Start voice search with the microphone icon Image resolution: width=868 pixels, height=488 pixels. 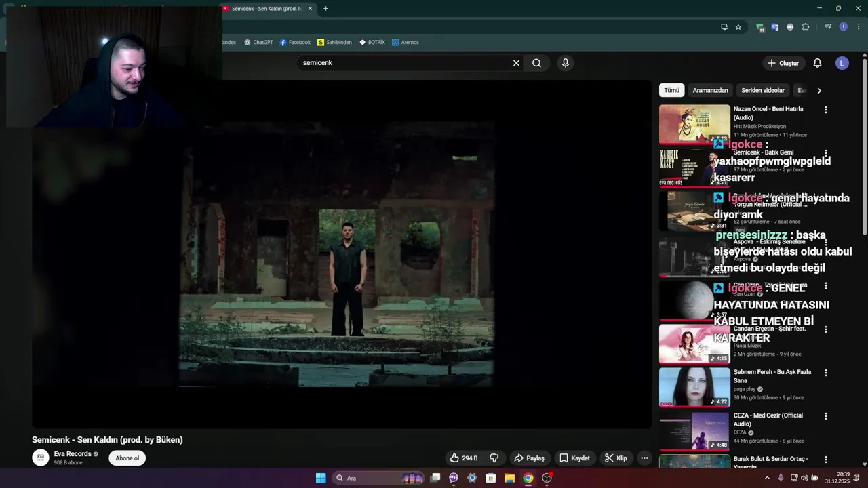coord(566,63)
